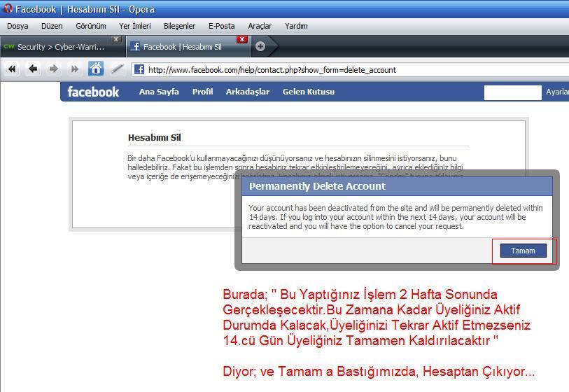Click the Facebook search field
This screenshot has width=569, height=392.
[512, 92]
